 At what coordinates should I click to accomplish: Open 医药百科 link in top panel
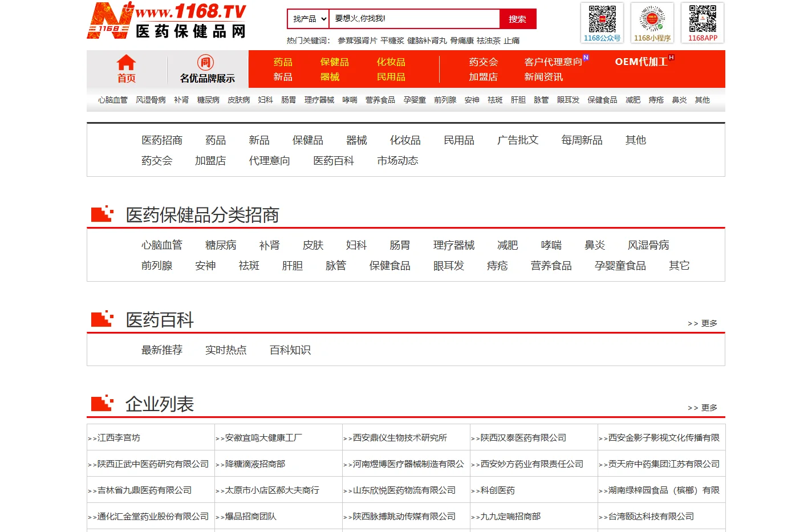334,160
